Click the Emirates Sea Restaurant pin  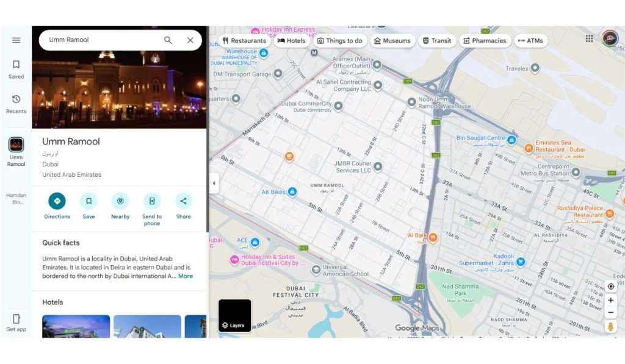[x=529, y=149]
